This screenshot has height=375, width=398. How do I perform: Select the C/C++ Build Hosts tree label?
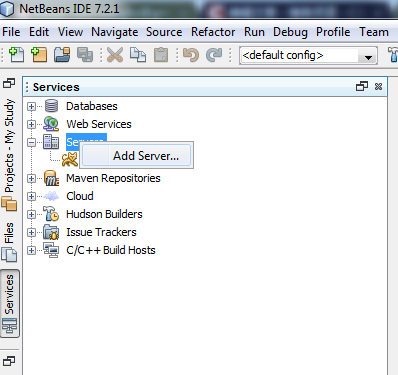pyautogui.click(x=111, y=250)
